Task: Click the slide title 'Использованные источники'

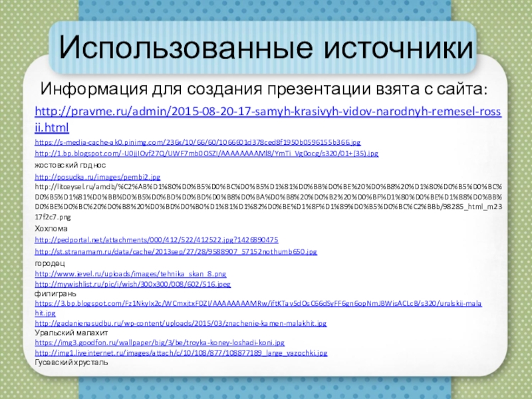Action: (265, 47)
